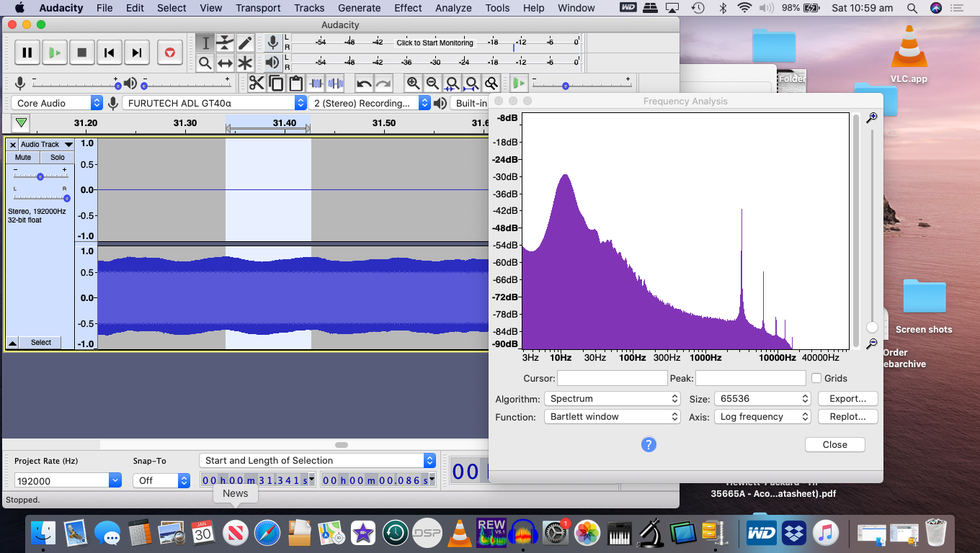This screenshot has width=980, height=553.
Task: Click the playback volume slider handle
Action: pos(146,86)
